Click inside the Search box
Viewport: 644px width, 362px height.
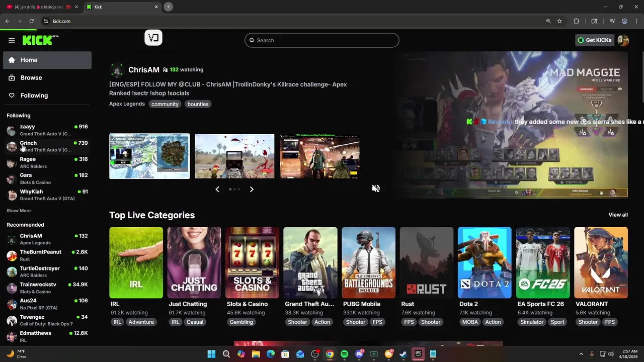(x=322, y=40)
